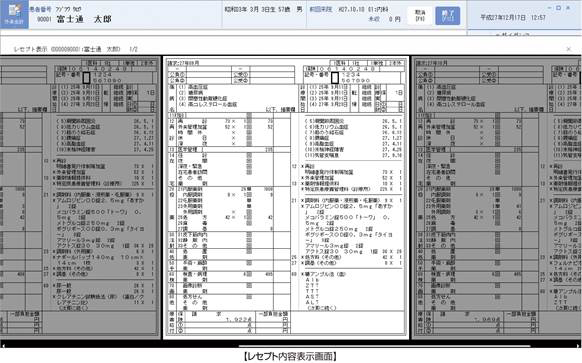This screenshot has width=582, height=363.
Task: Click the レセプト表示 title with page 1/2
Action: pyautogui.click(x=76, y=49)
